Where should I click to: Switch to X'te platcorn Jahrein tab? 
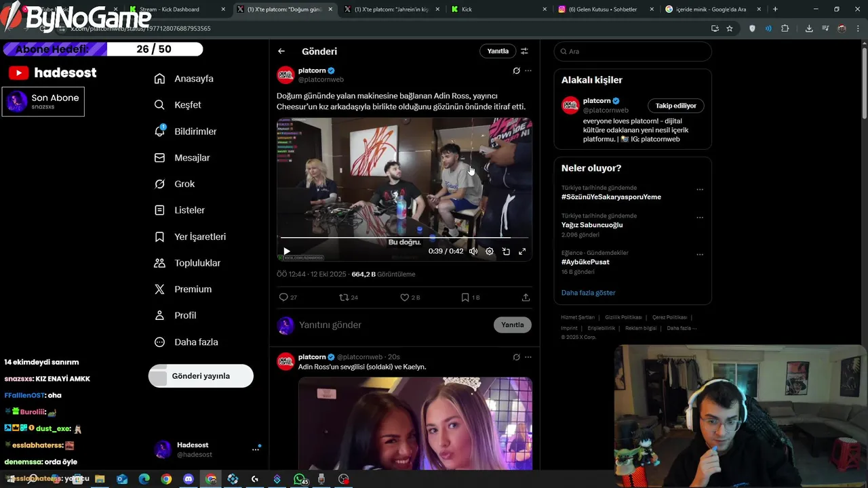pyautogui.click(x=392, y=9)
